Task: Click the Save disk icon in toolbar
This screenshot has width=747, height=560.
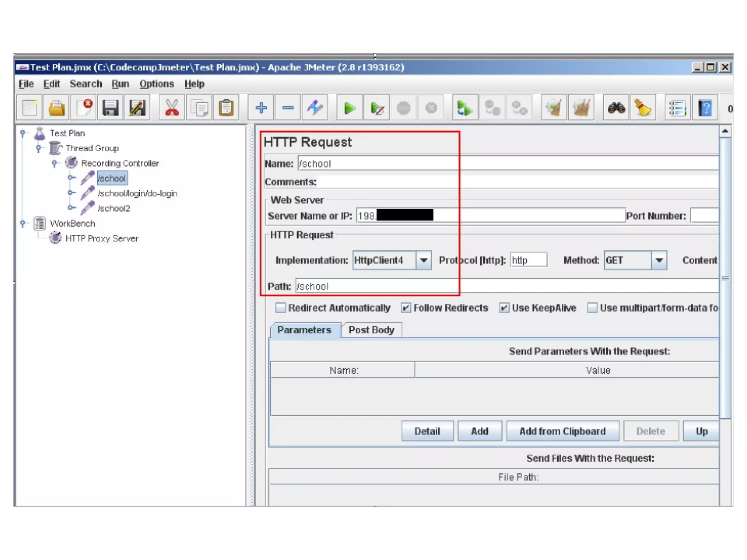Action: 111,108
